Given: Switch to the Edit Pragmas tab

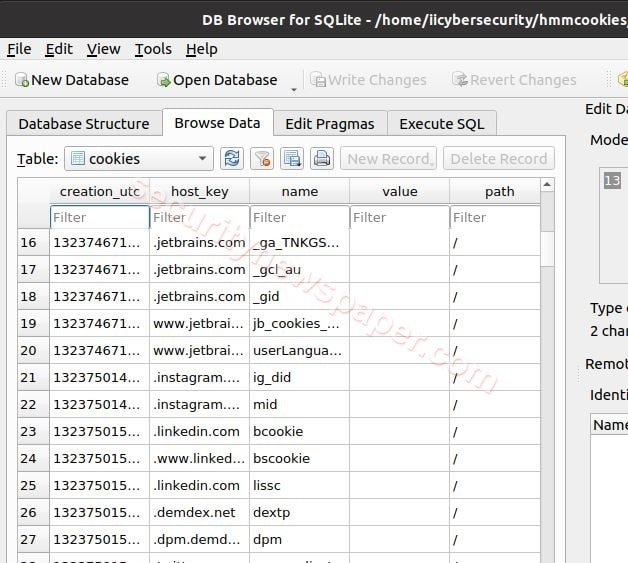Looking at the screenshot, I should coord(330,124).
